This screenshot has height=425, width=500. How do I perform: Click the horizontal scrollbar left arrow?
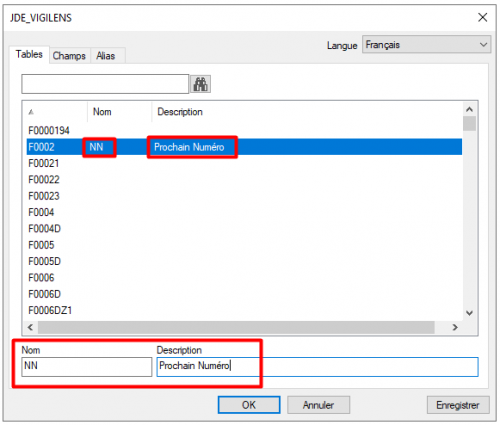tap(30, 327)
